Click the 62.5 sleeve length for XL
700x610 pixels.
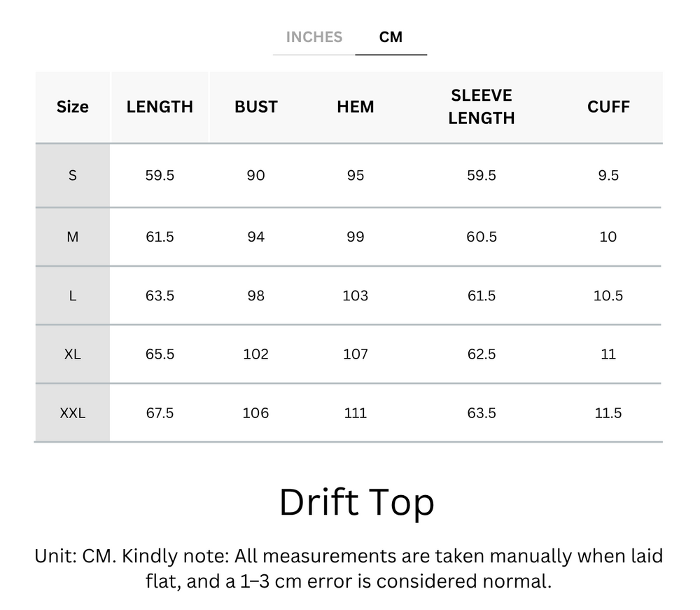click(482, 354)
